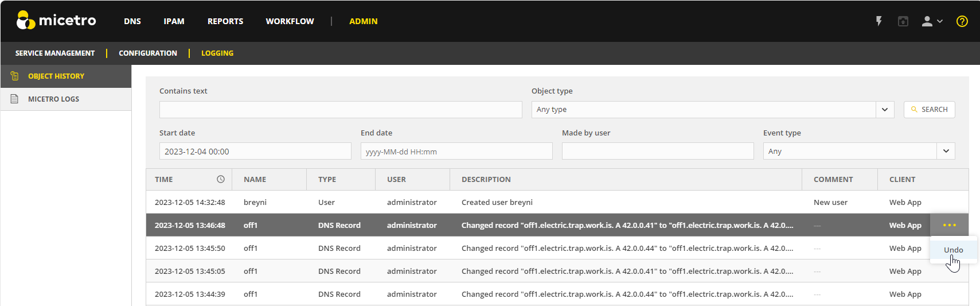
Task: Switch to the Configuration tab
Action: pyautogui.click(x=147, y=53)
